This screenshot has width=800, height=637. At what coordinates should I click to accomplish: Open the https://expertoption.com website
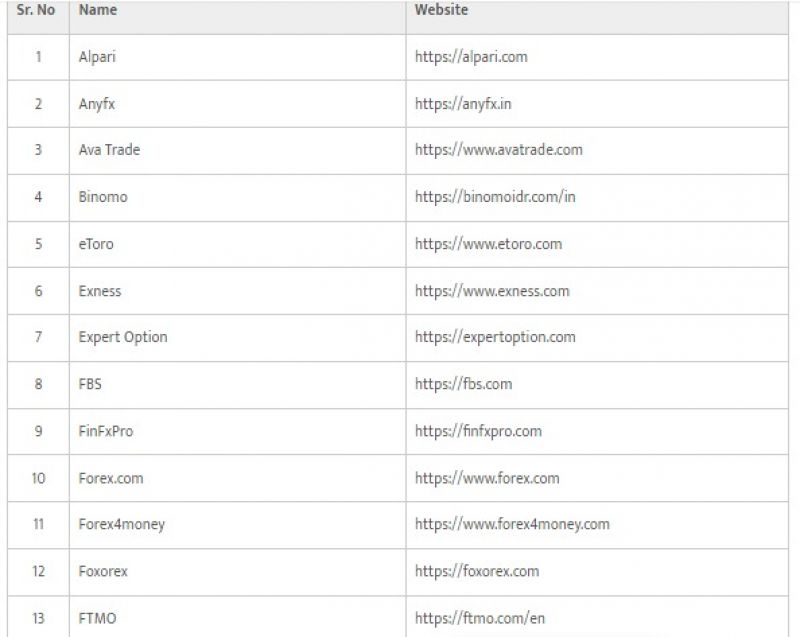495,337
